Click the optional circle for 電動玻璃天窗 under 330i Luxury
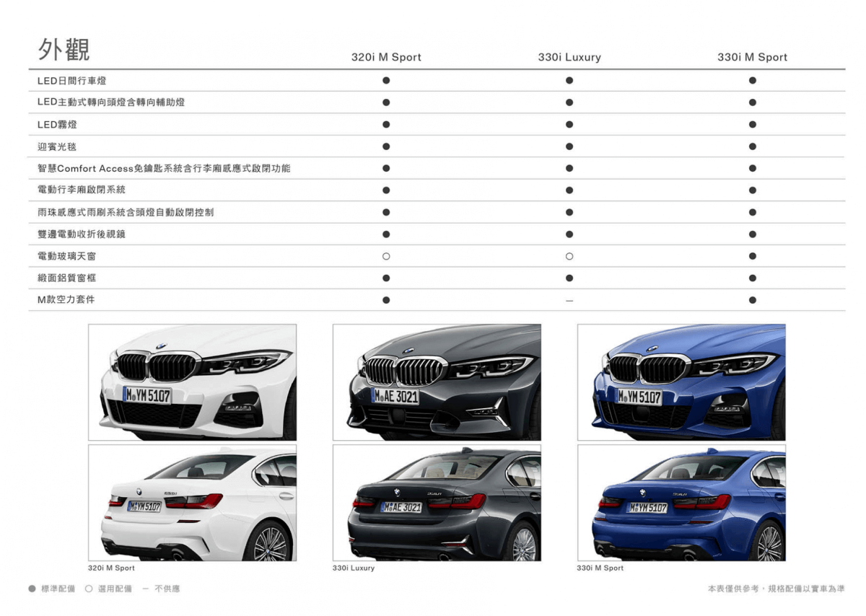This screenshot has width=866, height=616. [x=569, y=256]
